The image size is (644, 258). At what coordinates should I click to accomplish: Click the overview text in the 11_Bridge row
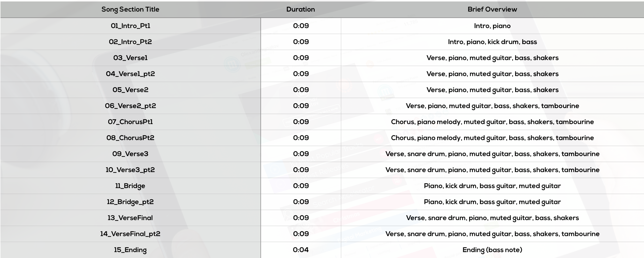pyautogui.click(x=492, y=186)
